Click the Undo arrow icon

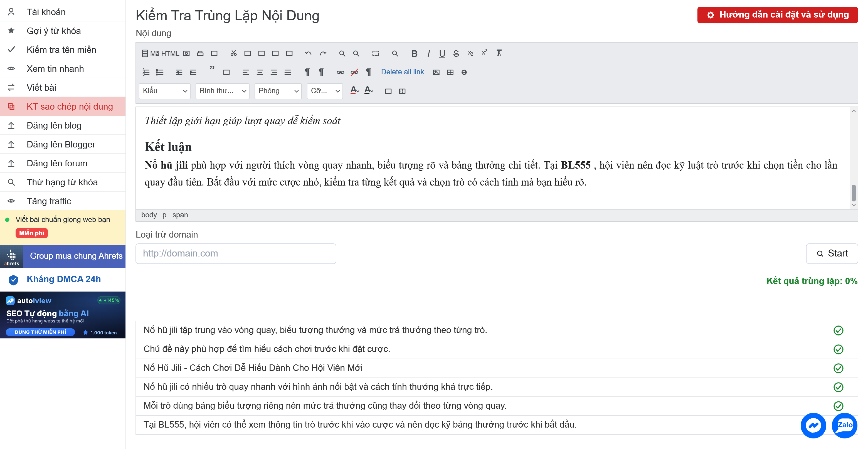308,54
